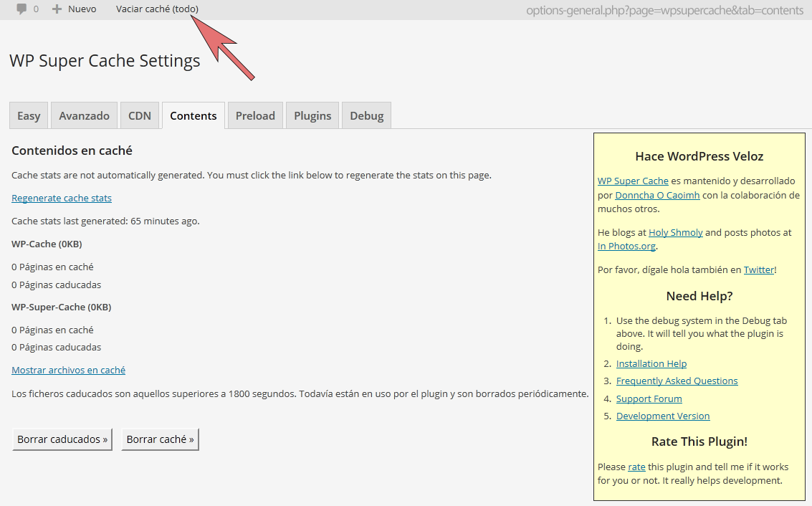Click the Twitter link

point(759,269)
